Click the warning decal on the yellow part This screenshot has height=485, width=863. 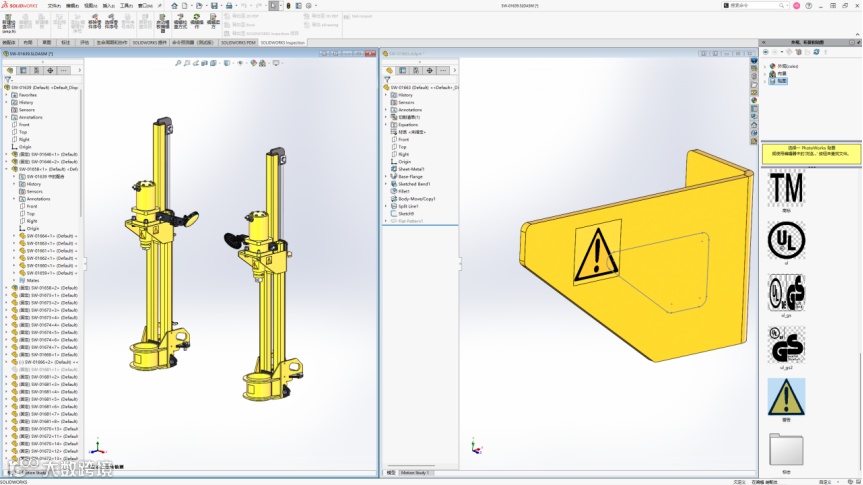pyautogui.click(x=597, y=253)
